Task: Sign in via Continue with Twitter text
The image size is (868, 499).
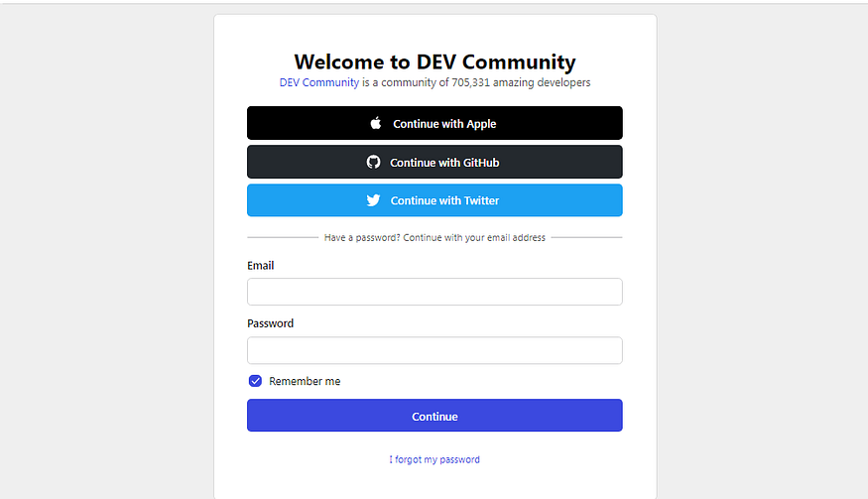Action: coord(444,200)
